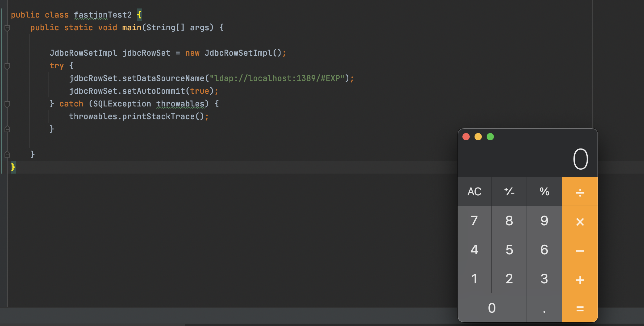Screen dimensions: 644x326
Task: Click digit 4 on Calculator
Action: point(475,250)
